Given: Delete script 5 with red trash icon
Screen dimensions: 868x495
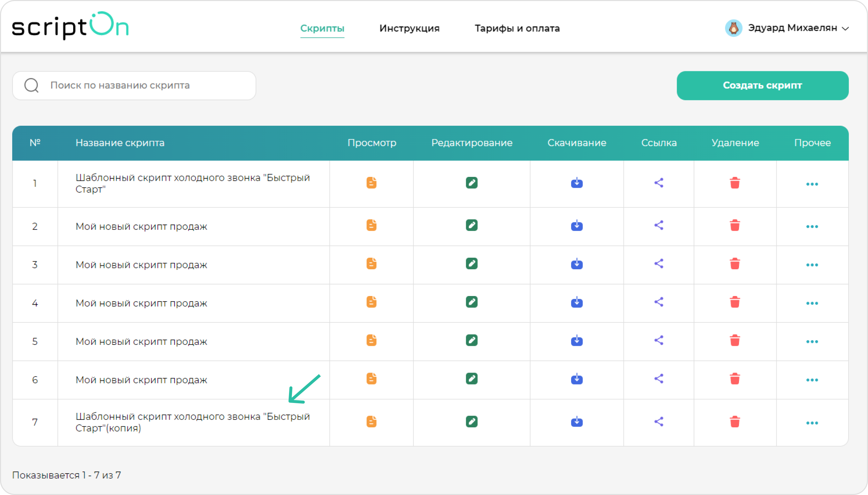Looking at the screenshot, I should click(734, 340).
